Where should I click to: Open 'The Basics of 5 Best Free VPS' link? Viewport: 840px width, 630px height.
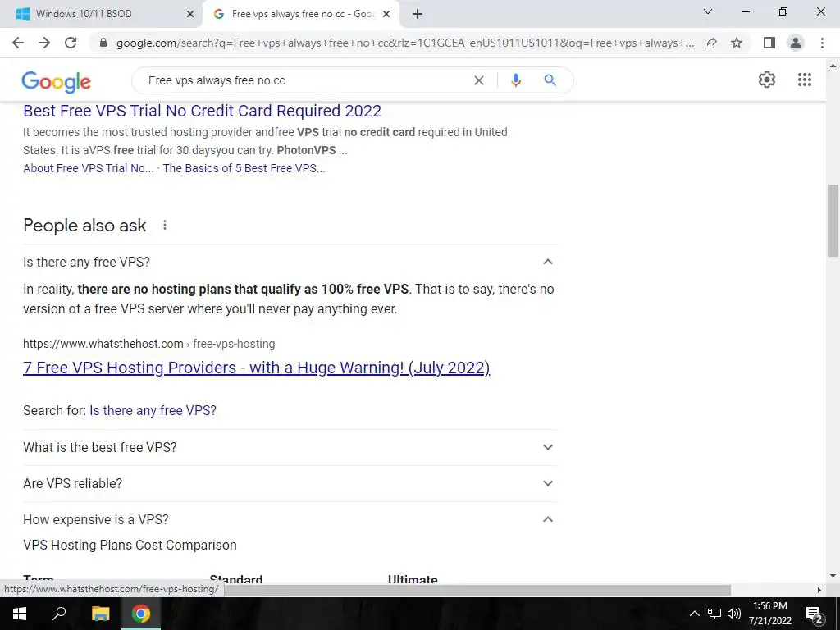pos(244,168)
